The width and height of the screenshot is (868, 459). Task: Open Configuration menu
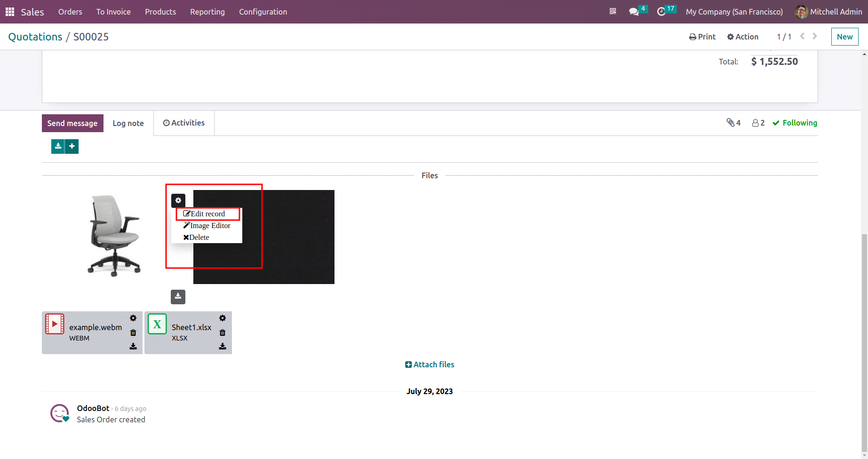pyautogui.click(x=263, y=12)
